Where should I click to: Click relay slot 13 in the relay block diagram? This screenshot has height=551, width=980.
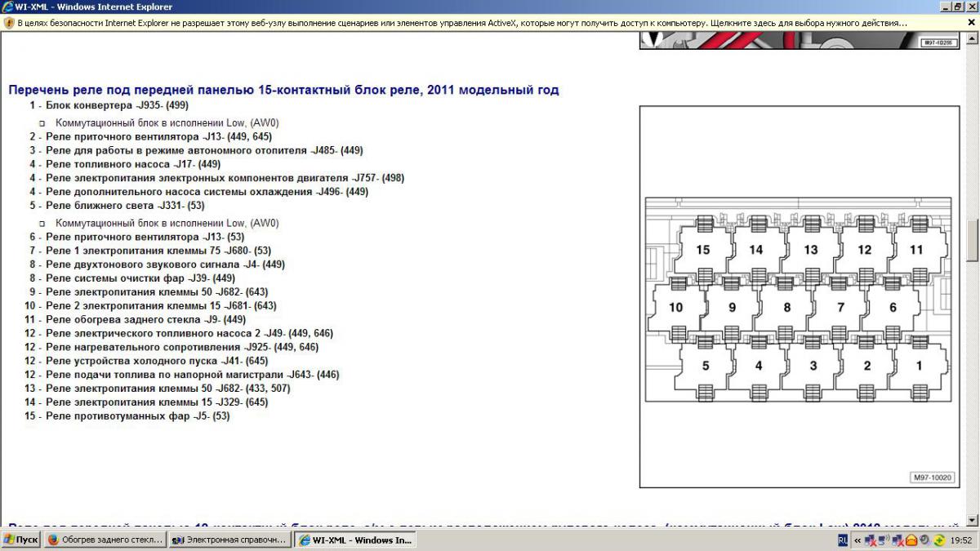810,250
